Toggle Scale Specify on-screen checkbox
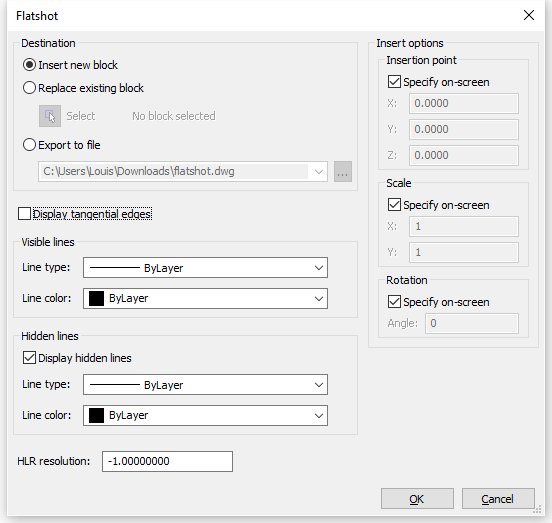The height and width of the screenshot is (523, 552). (394, 204)
